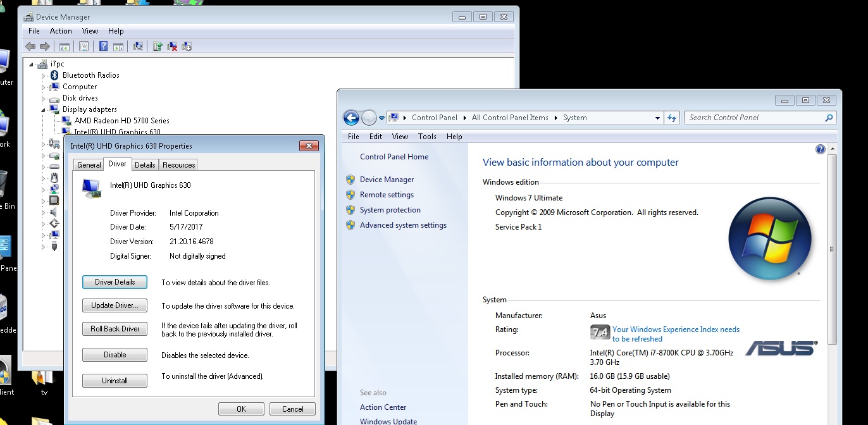Open the Control Panel Home link

(394, 157)
